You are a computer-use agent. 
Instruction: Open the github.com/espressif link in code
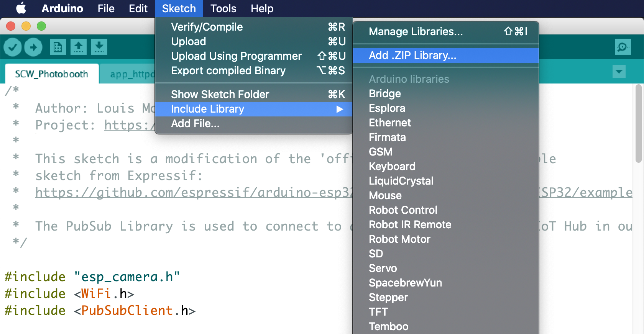point(194,193)
